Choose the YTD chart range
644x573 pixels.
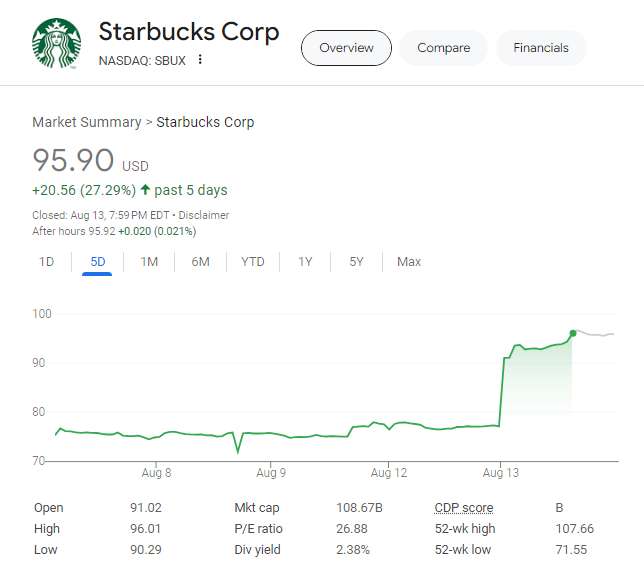click(x=253, y=262)
